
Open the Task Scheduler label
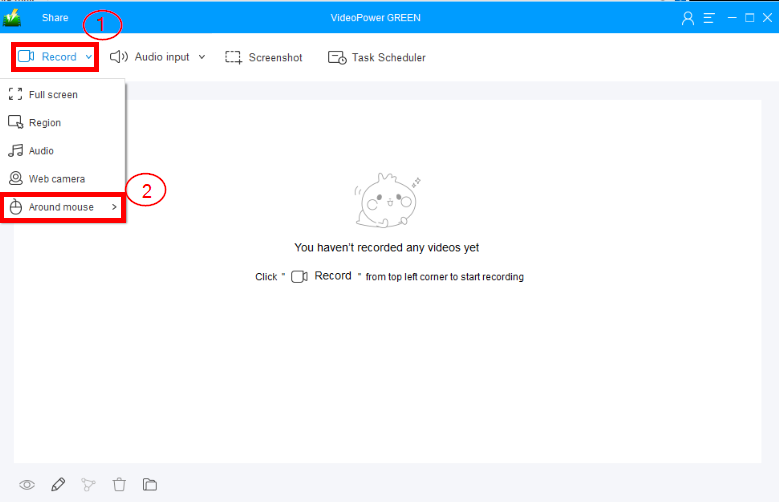coord(389,58)
